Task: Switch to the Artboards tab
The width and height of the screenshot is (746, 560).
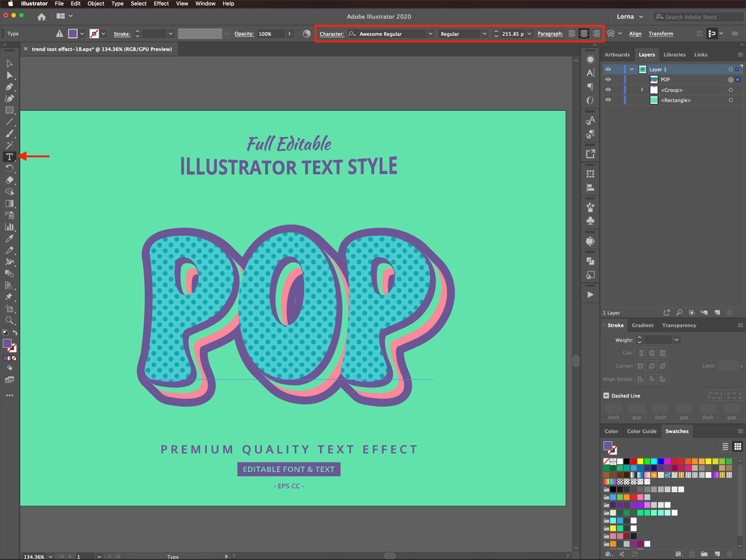Action: coord(617,55)
